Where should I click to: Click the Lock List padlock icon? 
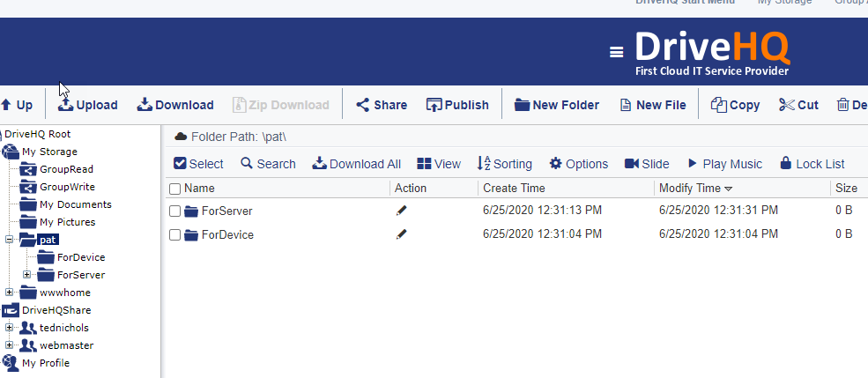pyautogui.click(x=785, y=163)
